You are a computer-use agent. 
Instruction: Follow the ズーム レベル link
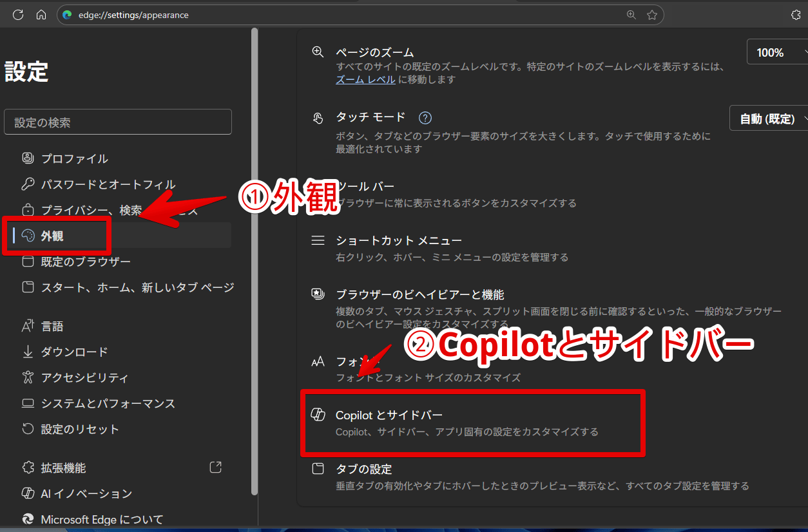365,79
